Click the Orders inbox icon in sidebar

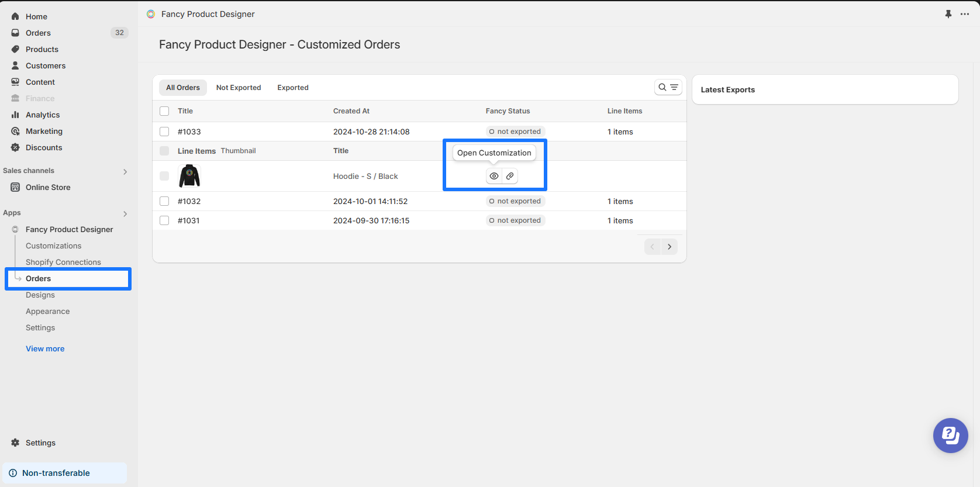[15, 33]
